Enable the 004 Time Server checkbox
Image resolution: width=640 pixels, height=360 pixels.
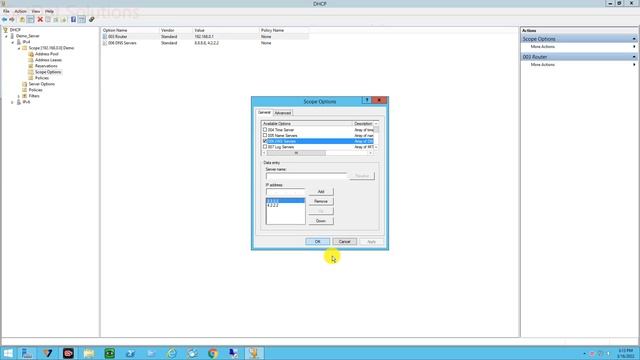click(x=265, y=129)
